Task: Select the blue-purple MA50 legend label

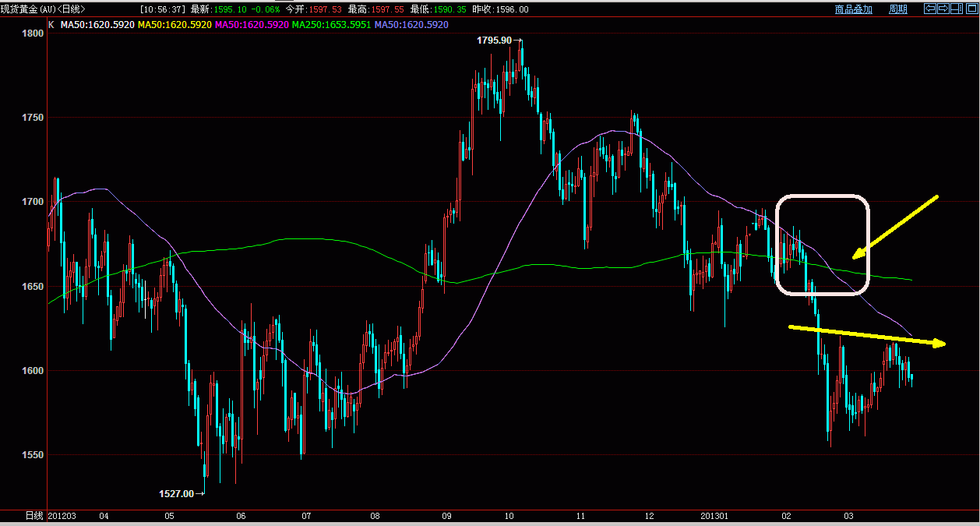Action: [411, 25]
